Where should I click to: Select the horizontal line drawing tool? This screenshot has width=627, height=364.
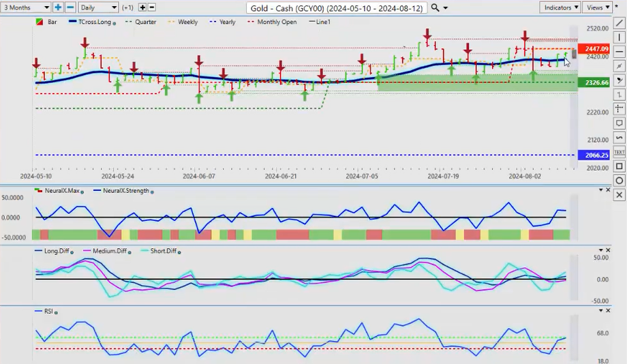[x=619, y=51]
